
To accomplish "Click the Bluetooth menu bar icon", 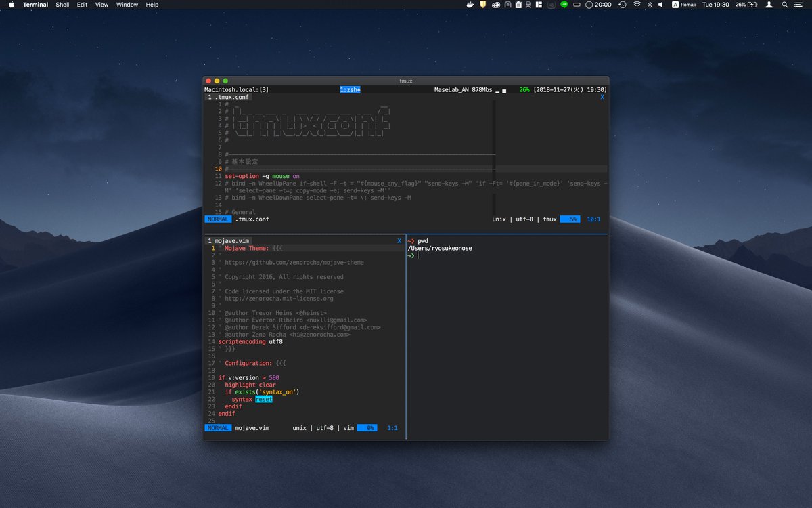I will 650,5.
